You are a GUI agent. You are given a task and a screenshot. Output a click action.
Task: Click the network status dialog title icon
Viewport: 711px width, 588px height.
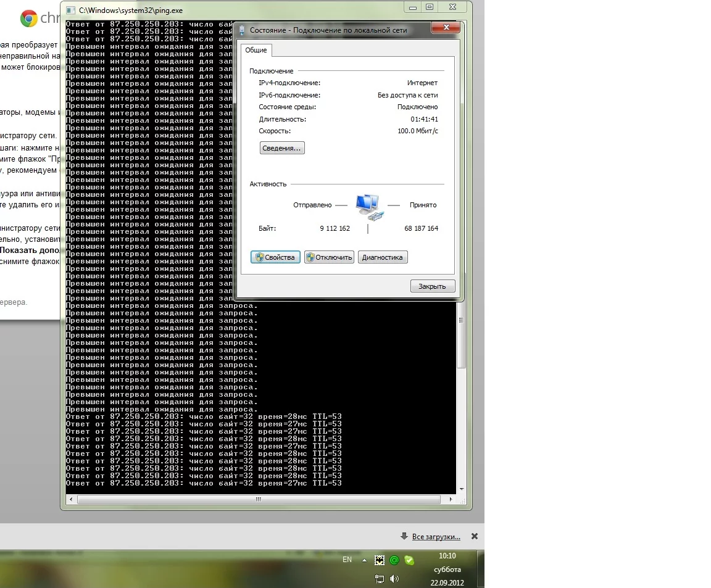[242, 30]
